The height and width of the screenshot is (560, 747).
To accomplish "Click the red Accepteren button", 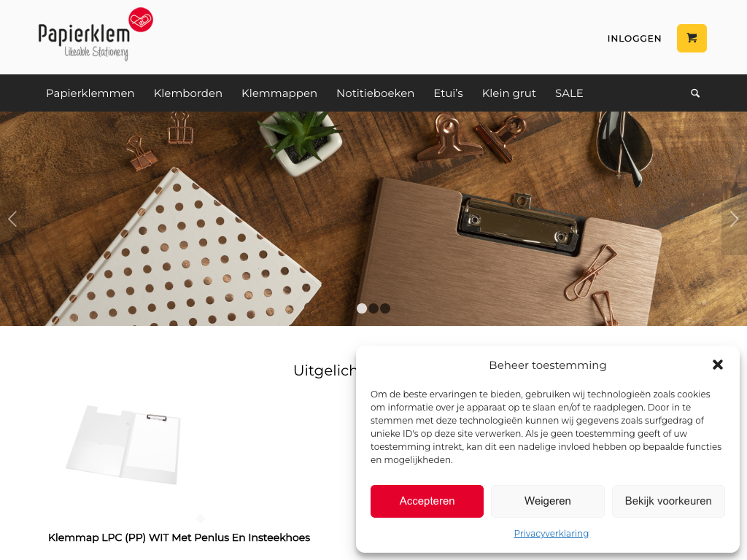I will (x=427, y=501).
